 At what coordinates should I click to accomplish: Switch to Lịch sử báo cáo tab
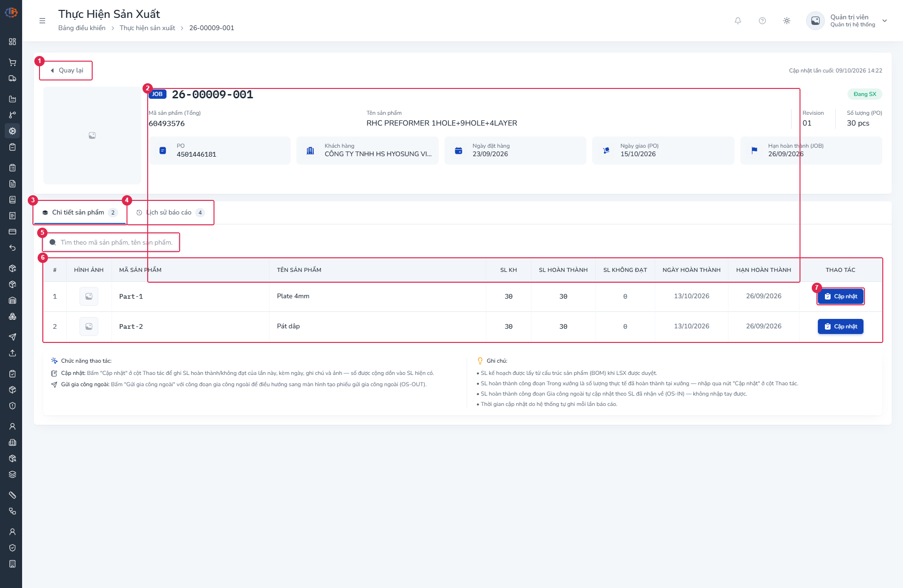(x=170, y=213)
